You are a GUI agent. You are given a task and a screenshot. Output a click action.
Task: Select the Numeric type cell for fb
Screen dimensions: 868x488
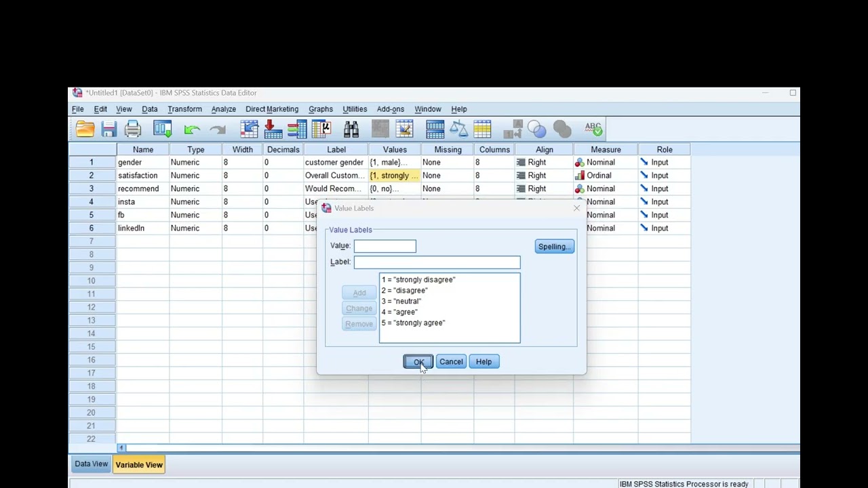pos(196,216)
